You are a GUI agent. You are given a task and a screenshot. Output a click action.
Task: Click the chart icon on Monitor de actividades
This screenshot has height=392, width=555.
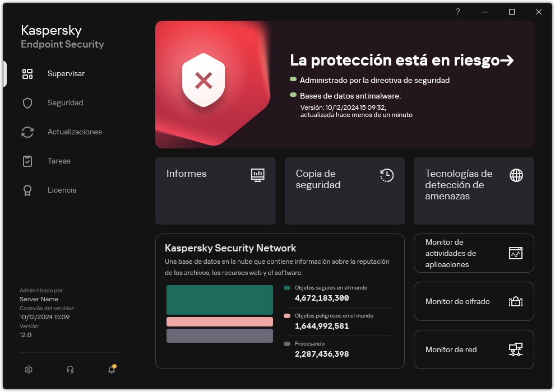(x=515, y=253)
